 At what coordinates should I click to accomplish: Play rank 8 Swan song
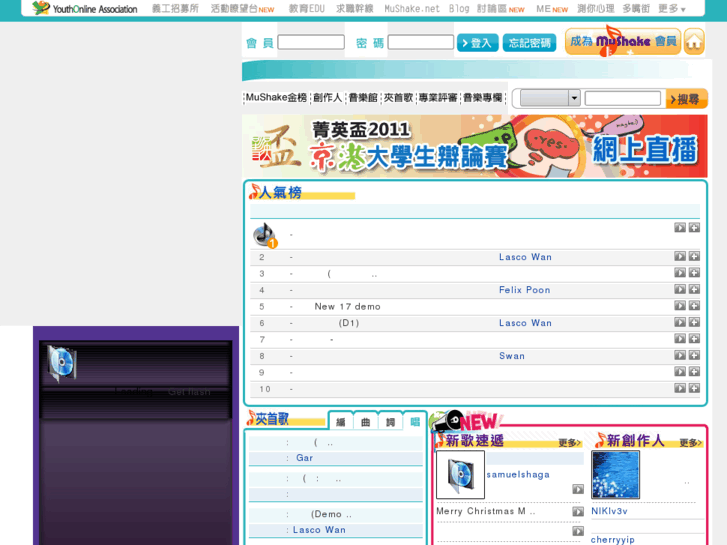(x=680, y=355)
